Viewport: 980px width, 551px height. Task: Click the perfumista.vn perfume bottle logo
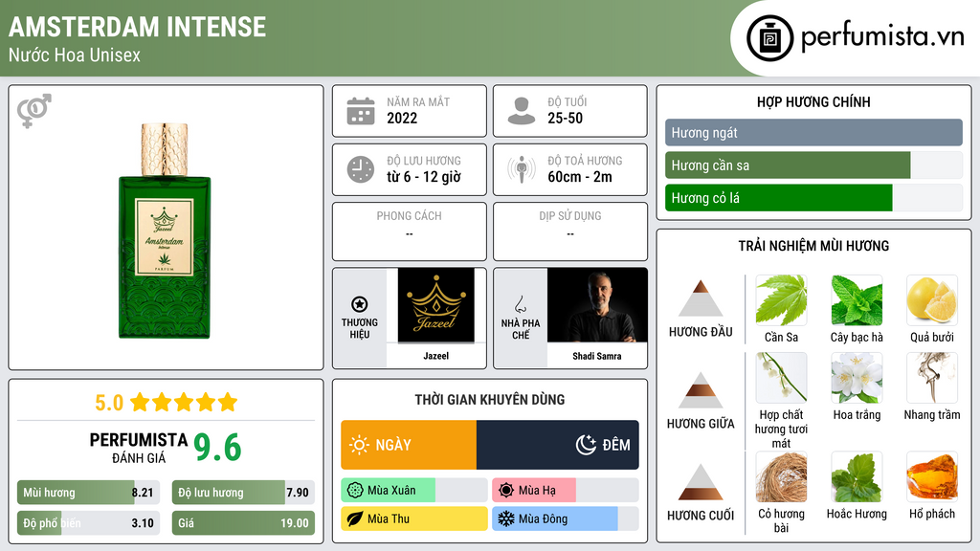(770, 38)
